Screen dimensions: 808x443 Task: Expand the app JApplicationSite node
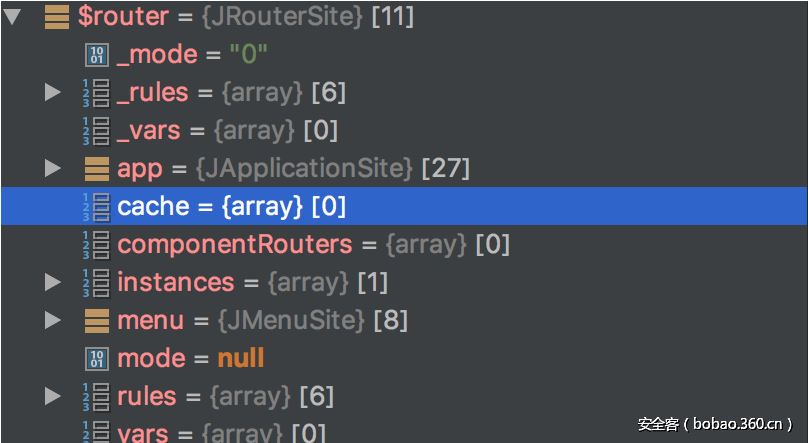53,169
